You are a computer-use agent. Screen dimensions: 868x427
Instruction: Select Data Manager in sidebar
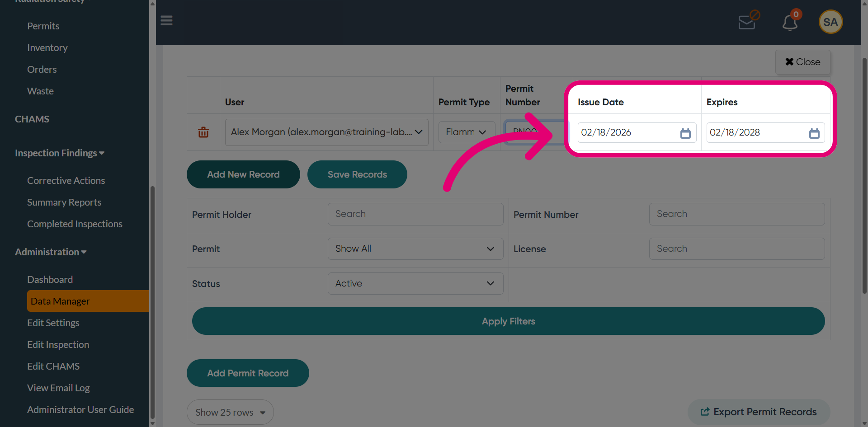88,301
